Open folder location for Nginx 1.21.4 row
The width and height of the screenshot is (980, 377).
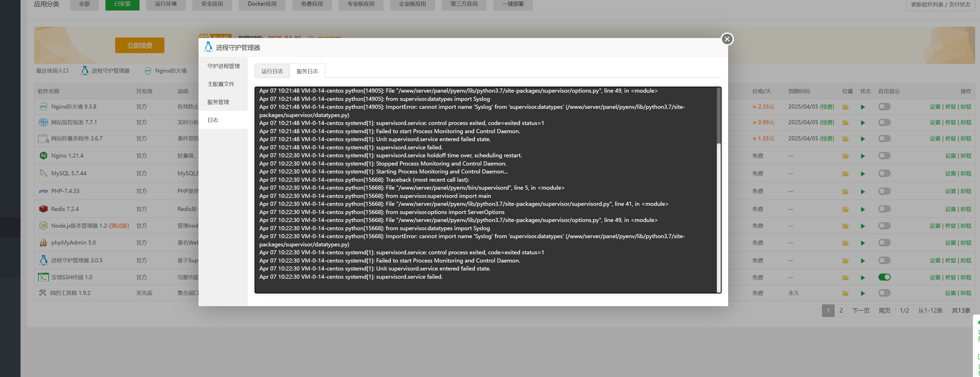(x=845, y=156)
